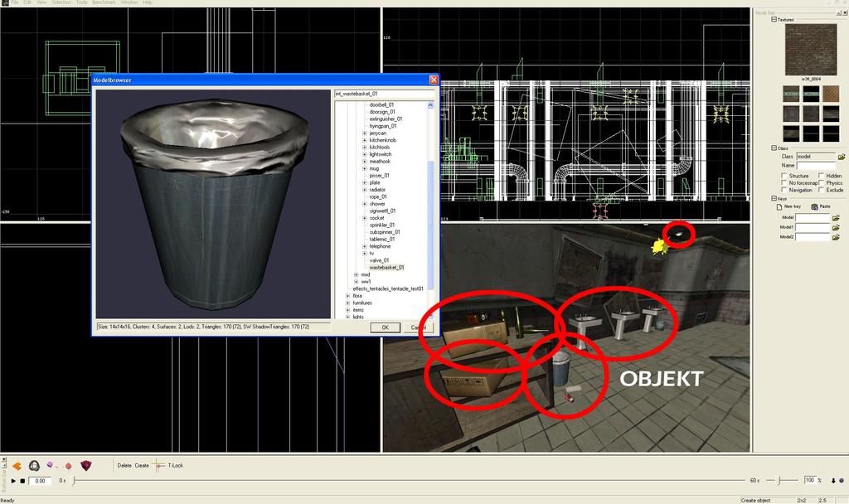Open the Selection menu

coord(61,2)
